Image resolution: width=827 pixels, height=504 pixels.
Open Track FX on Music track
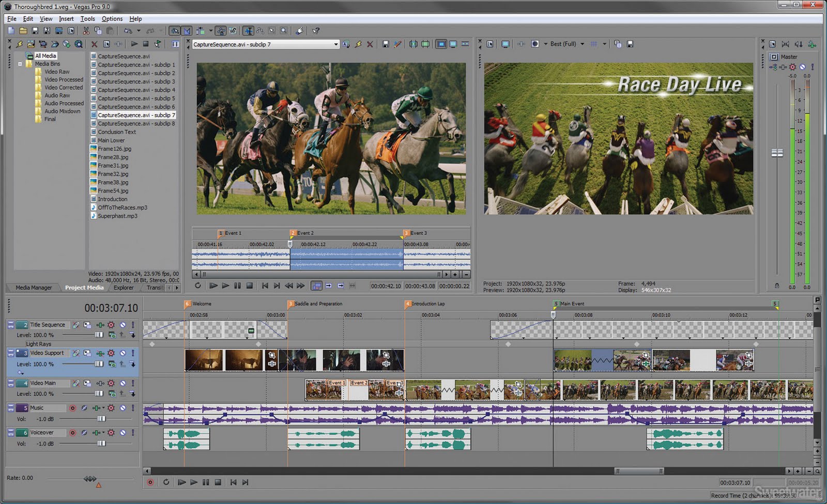tap(111, 408)
